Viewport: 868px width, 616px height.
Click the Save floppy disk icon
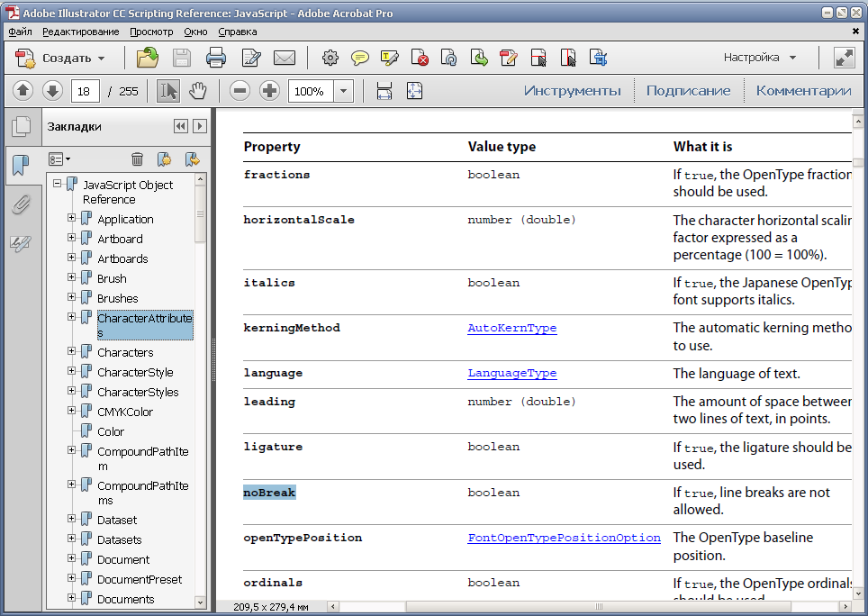click(x=182, y=59)
